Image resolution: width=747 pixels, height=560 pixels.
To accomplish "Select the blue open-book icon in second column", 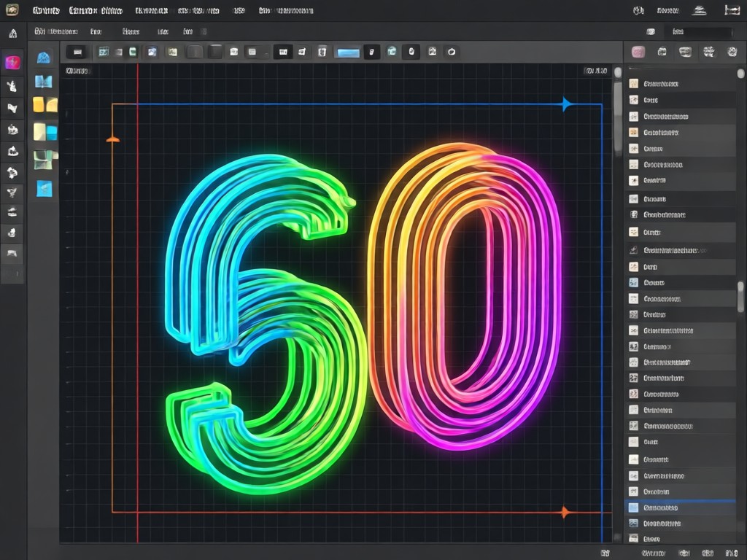I will pyautogui.click(x=43, y=82).
